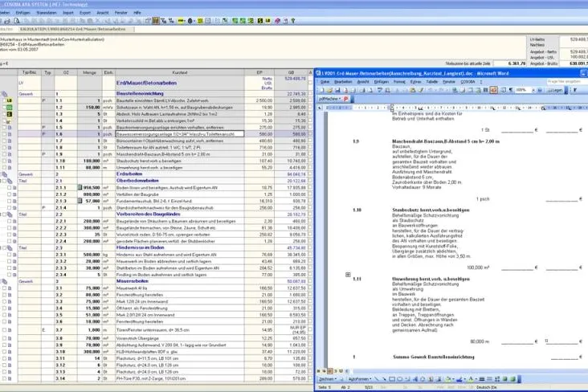Viewport: 588px width, 392px height.
Task: Click the Shadow Style icon in drawing toolbar
Action: pos(504,379)
